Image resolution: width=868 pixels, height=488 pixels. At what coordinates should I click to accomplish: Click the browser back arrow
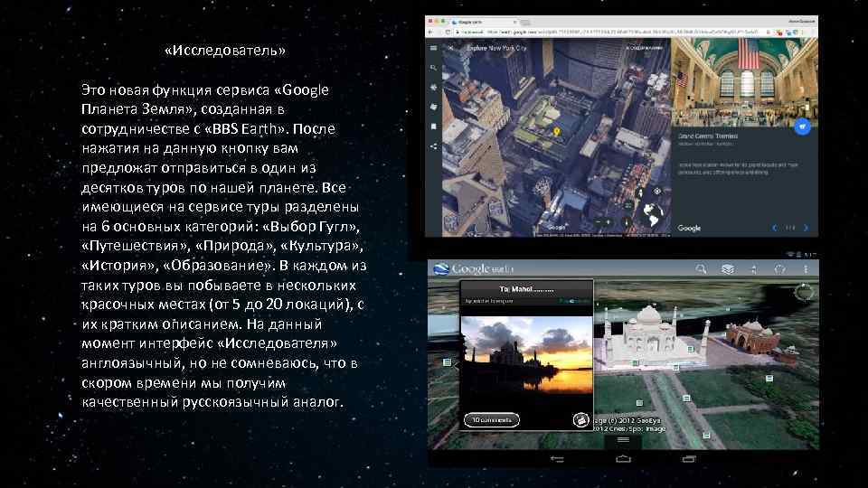click(431, 33)
